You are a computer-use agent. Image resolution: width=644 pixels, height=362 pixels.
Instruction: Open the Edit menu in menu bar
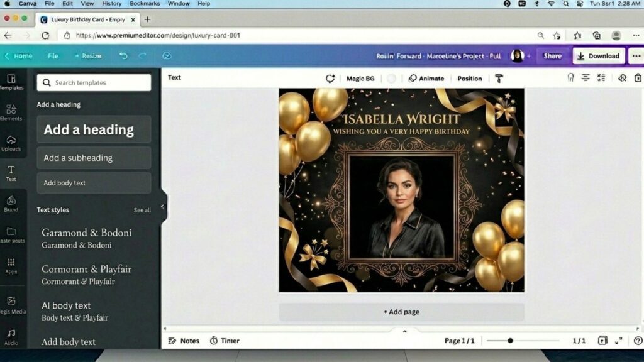[67, 4]
